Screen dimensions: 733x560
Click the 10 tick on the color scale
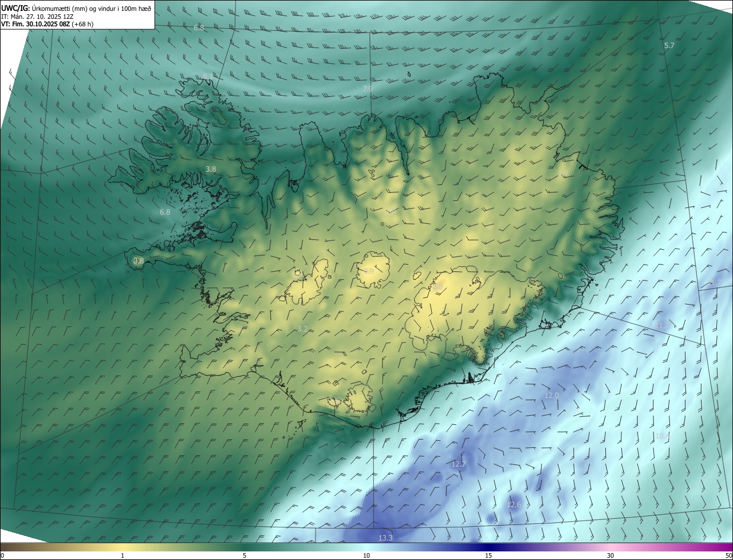click(366, 555)
